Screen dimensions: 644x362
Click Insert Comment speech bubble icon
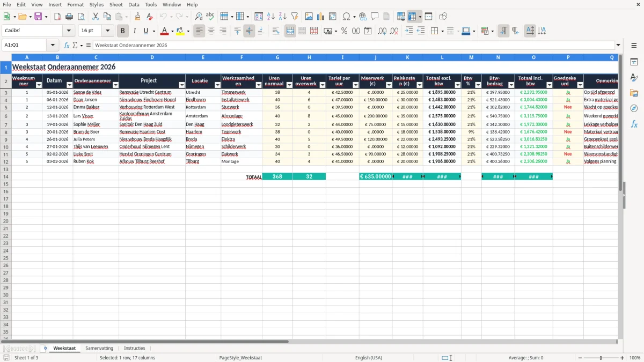coord(375,17)
